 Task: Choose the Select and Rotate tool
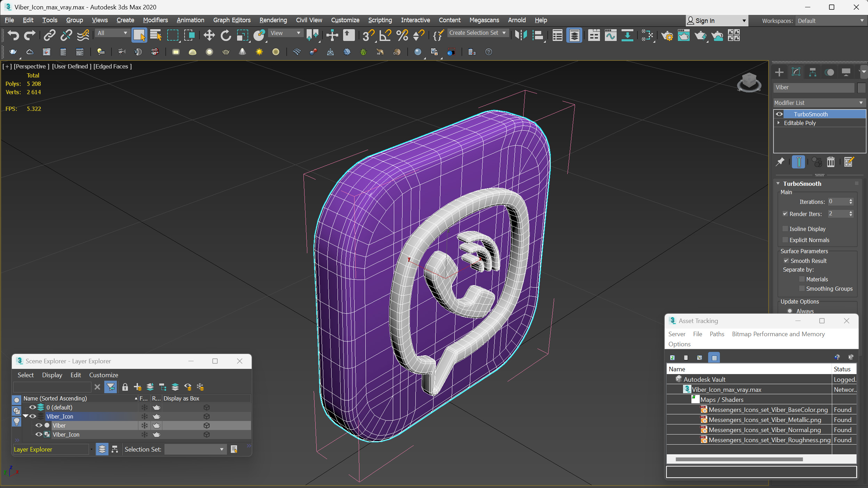pyautogui.click(x=226, y=35)
